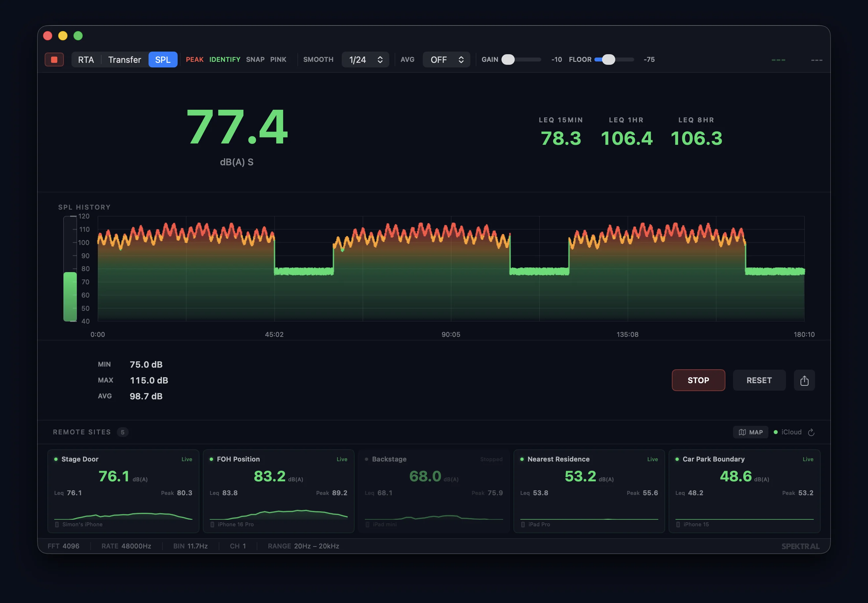The image size is (868, 603).
Task: Switch to the Transfer tab
Action: [x=124, y=60]
